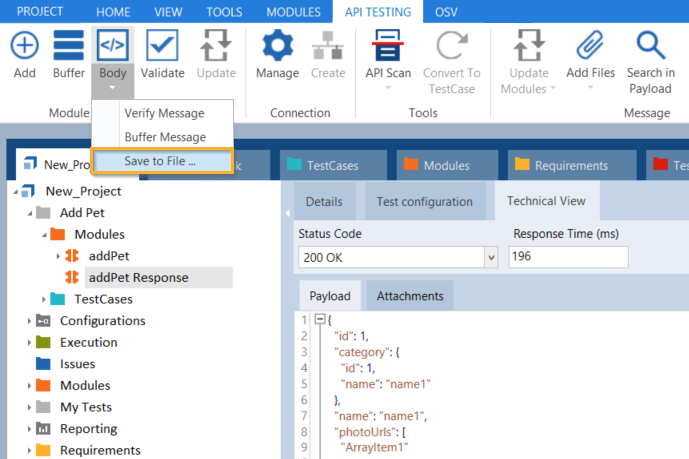Open the Attachments tab
Image resolution: width=689 pixels, height=459 pixels.
coord(410,296)
